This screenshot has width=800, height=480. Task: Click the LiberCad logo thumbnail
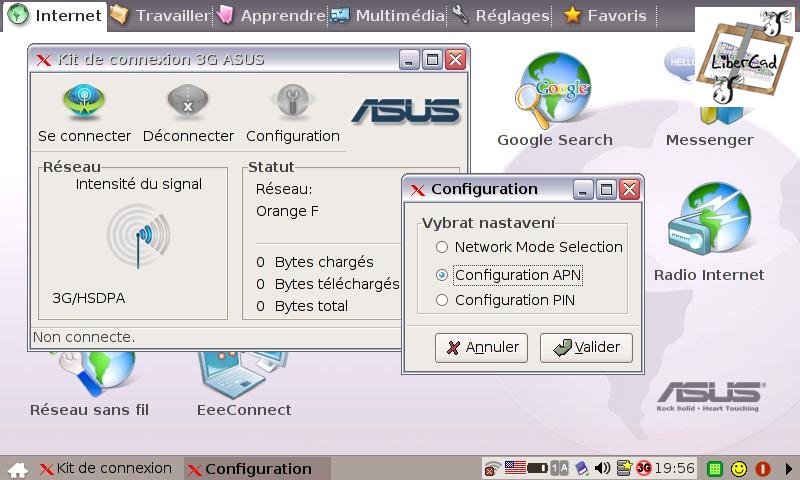(x=745, y=57)
